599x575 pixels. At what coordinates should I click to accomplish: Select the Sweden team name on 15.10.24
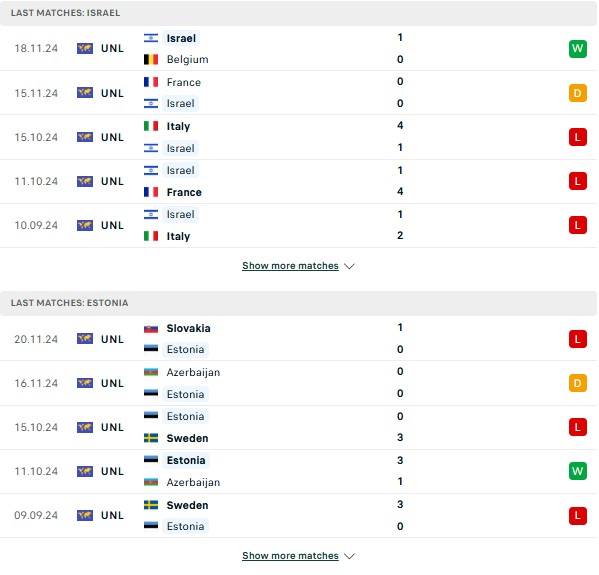187,438
